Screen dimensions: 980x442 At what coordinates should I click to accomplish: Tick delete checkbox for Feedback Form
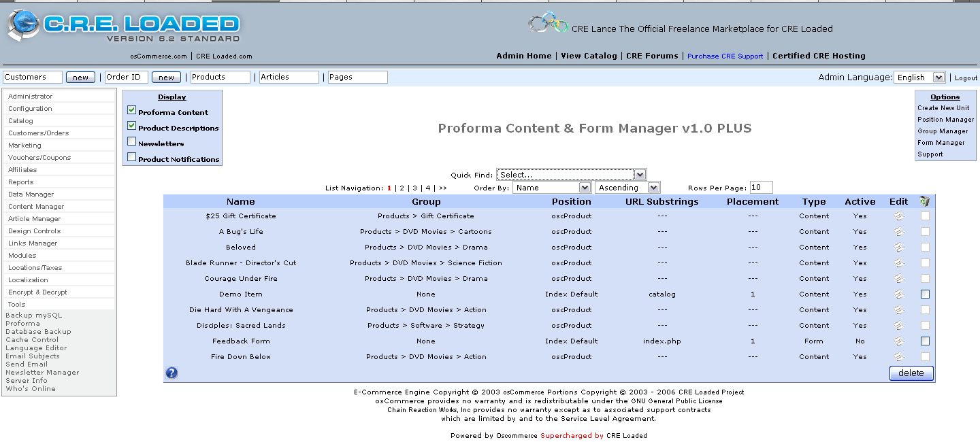(x=925, y=341)
